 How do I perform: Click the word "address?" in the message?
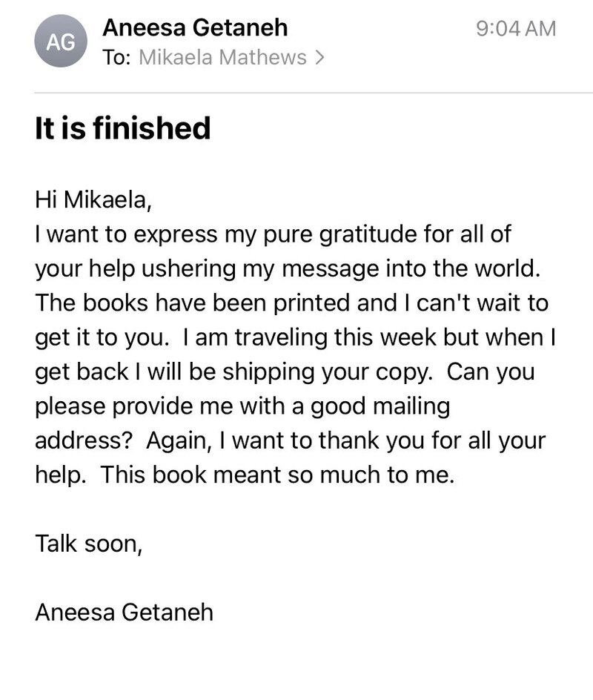tap(84, 440)
